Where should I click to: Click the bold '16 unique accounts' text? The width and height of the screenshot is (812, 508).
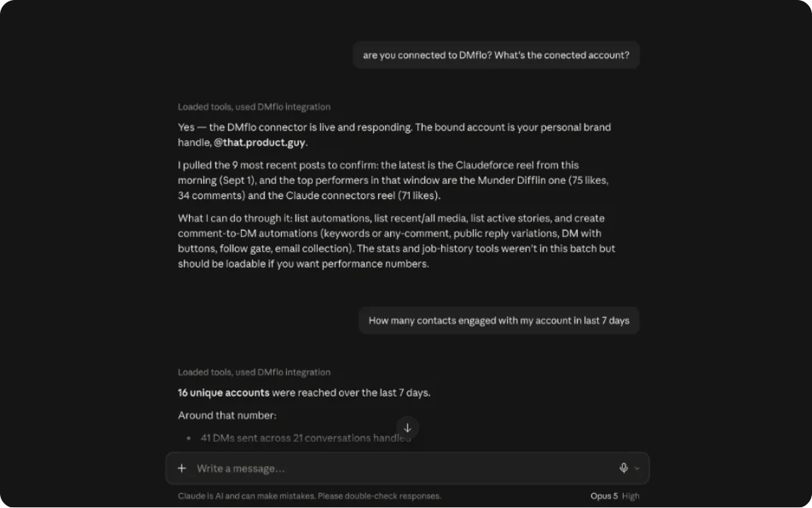pyautogui.click(x=223, y=393)
